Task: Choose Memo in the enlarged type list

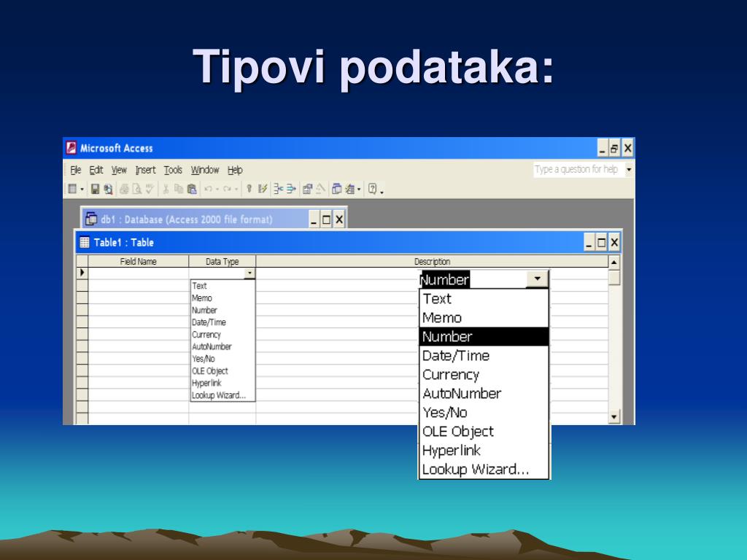Action: click(484, 318)
